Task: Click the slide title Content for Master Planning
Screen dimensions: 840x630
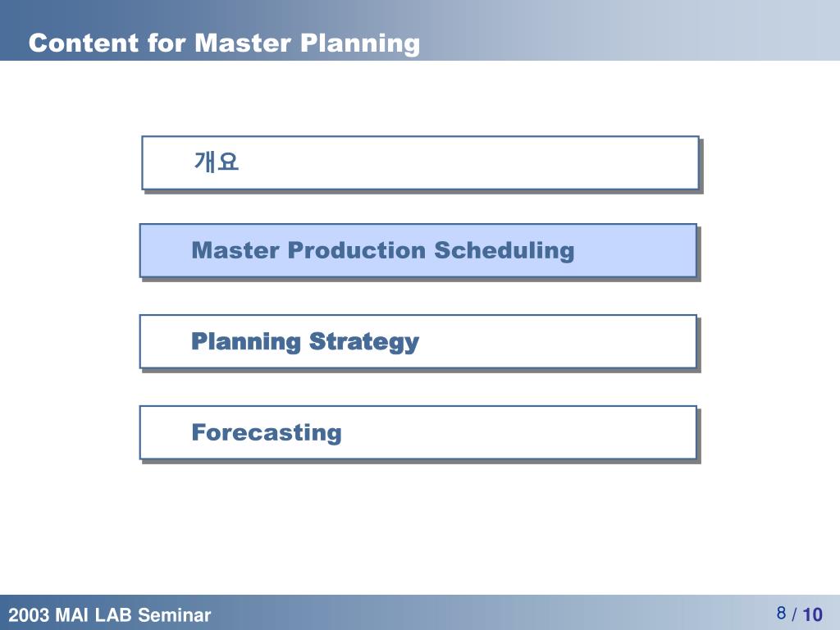Action: [224, 43]
